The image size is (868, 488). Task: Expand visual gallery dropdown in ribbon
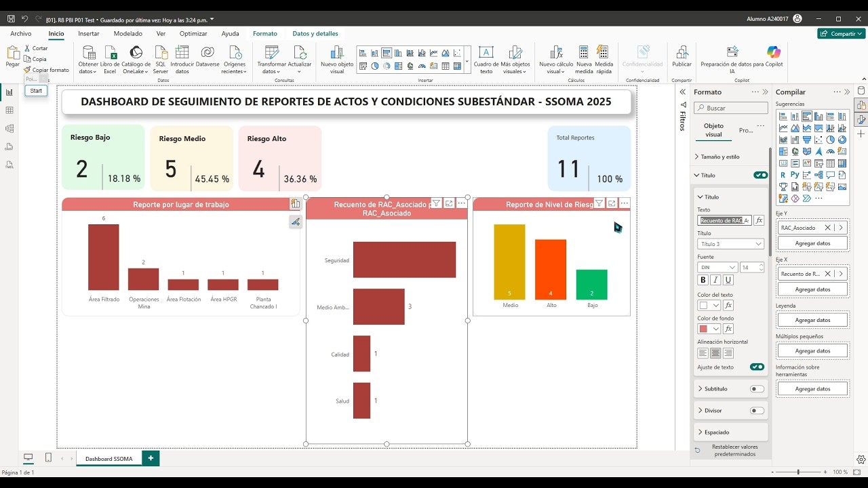coord(467,62)
